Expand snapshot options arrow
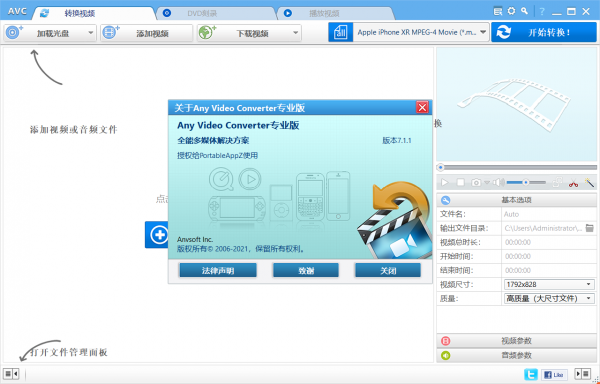The width and height of the screenshot is (600, 384). point(487,182)
